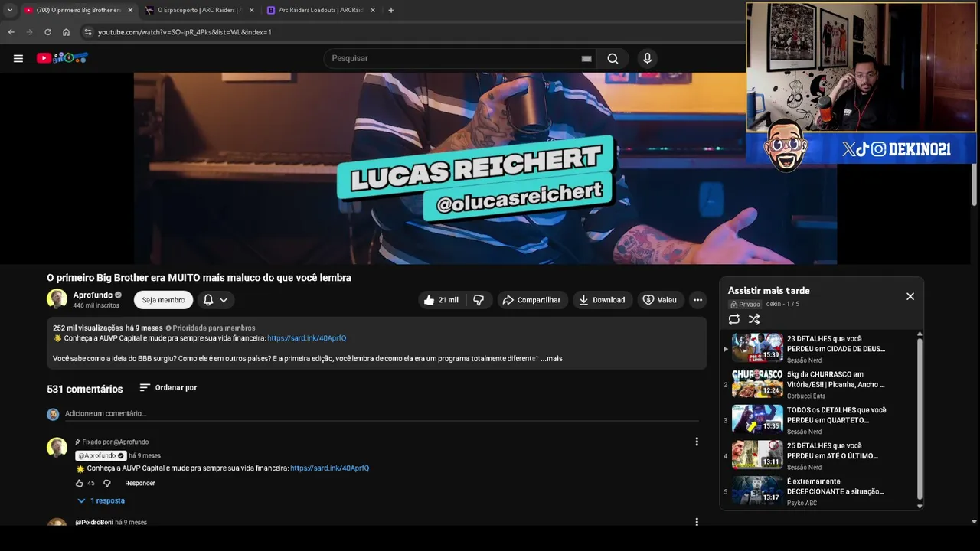Toggle playlist shuffle
The image size is (980, 551).
(754, 319)
